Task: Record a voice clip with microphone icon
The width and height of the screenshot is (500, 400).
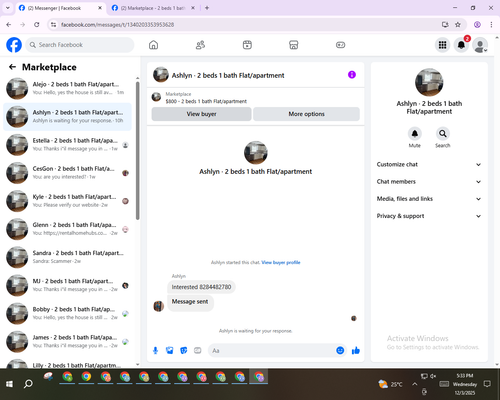Action: (x=155, y=350)
